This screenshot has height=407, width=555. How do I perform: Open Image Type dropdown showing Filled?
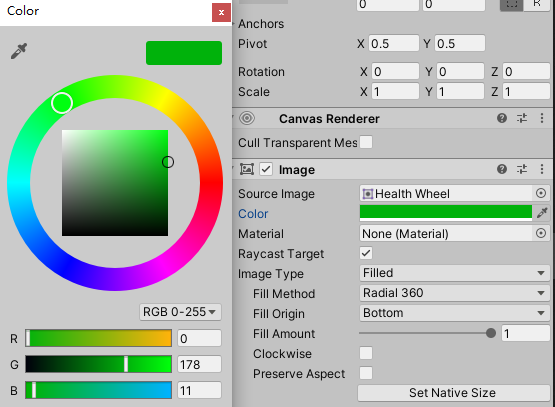coord(454,273)
